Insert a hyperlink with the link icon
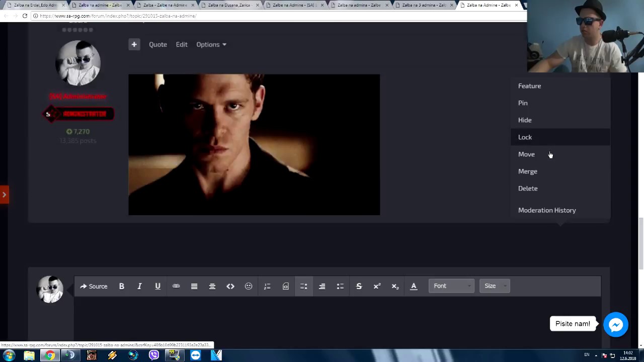644x362 pixels. (x=176, y=286)
